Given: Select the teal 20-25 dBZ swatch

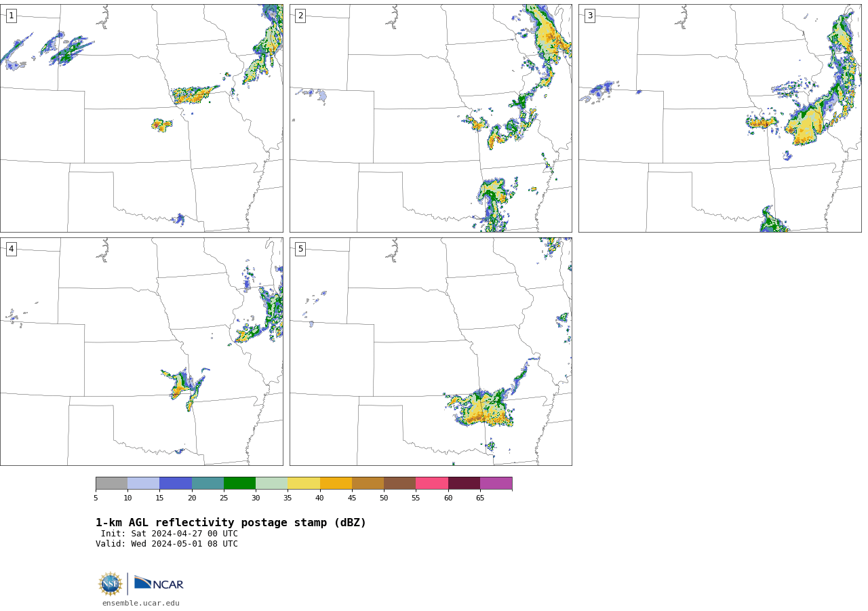Looking at the screenshot, I should 208,484.
